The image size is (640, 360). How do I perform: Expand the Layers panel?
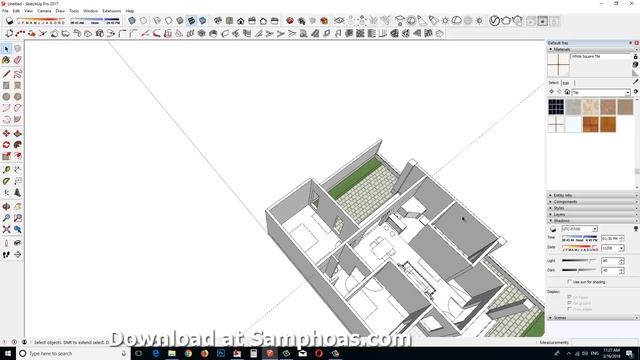click(x=551, y=214)
